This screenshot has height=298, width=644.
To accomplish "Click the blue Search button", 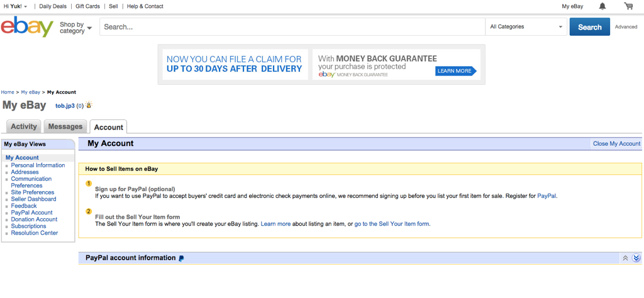I will (589, 27).
